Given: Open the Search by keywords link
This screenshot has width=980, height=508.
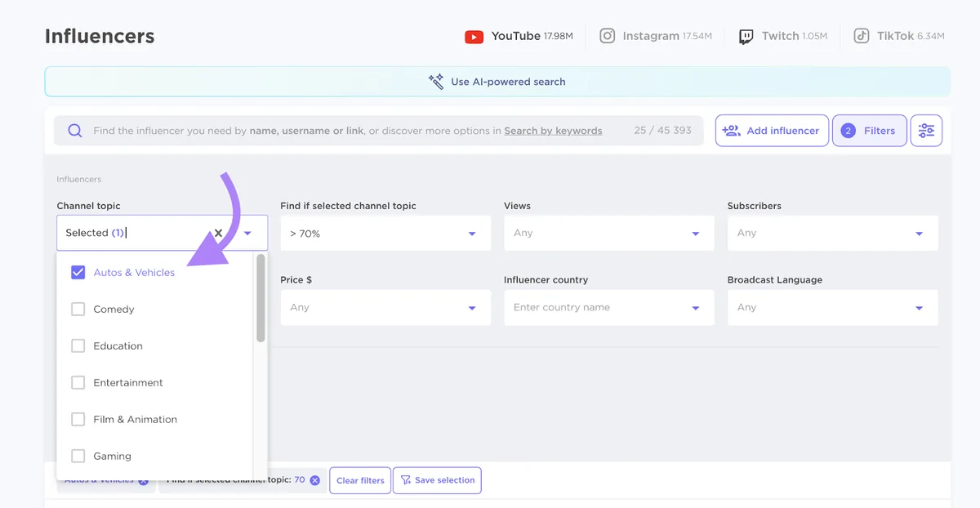Looking at the screenshot, I should tap(553, 131).
